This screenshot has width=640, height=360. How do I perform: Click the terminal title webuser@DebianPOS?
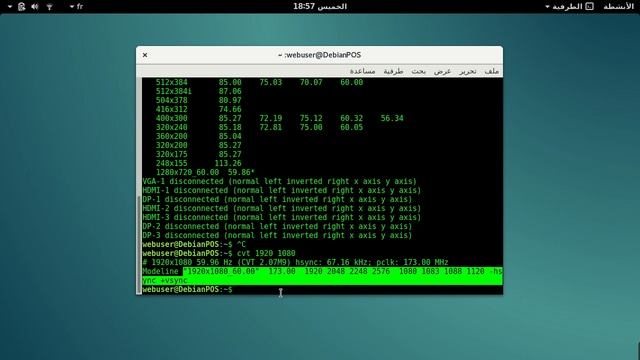[320, 55]
